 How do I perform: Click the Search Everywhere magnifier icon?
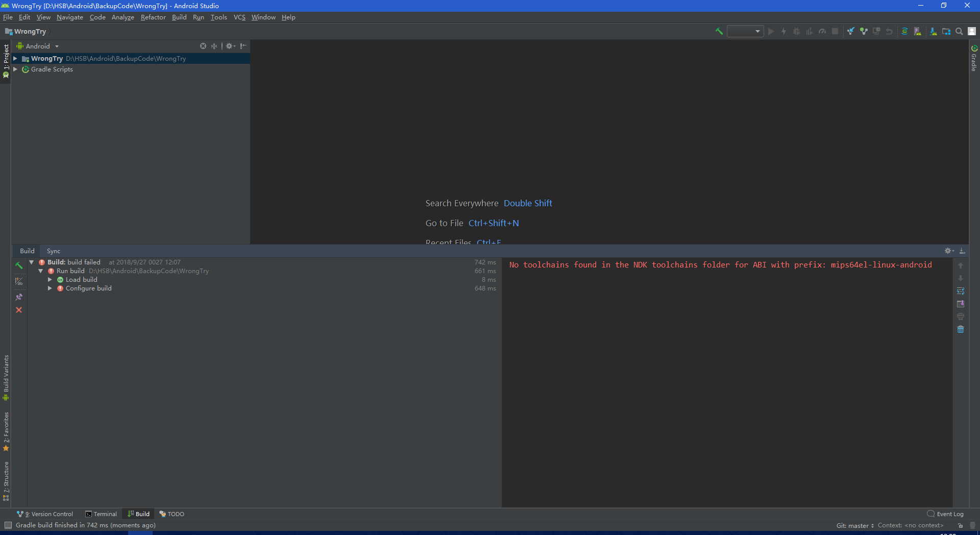(959, 31)
